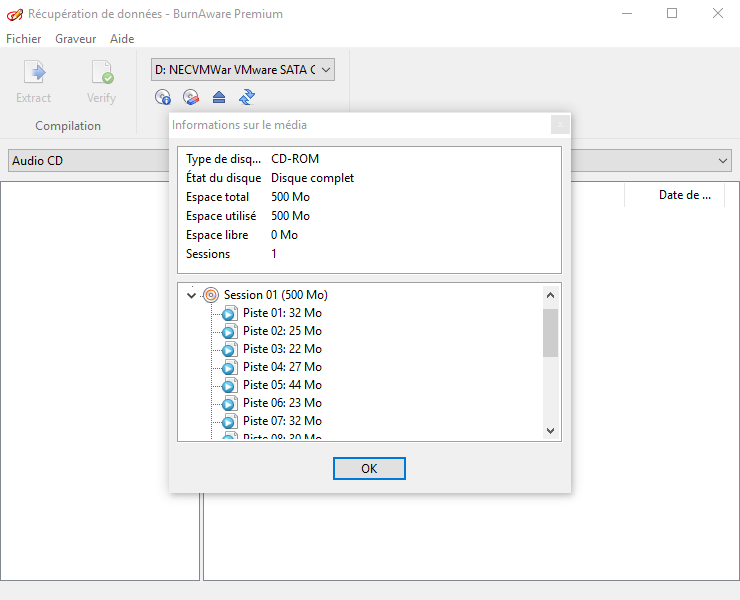Click the erase disc icon
The height and width of the screenshot is (600, 740).
pos(191,97)
